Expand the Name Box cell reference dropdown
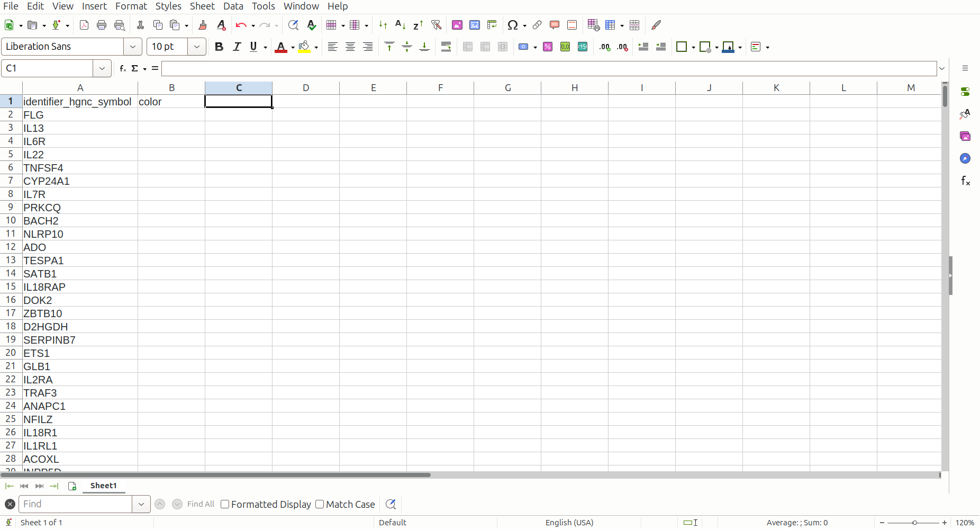Image resolution: width=980 pixels, height=529 pixels. point(102,68)
